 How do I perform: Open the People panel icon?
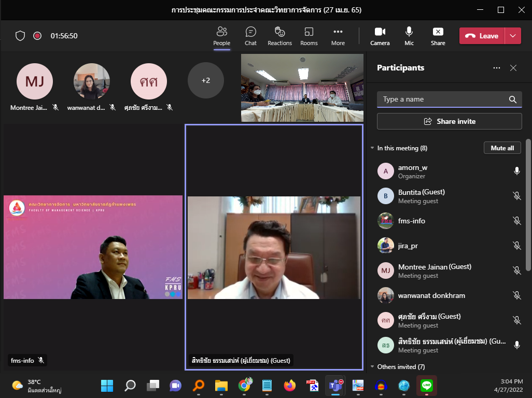coord(221,36)
